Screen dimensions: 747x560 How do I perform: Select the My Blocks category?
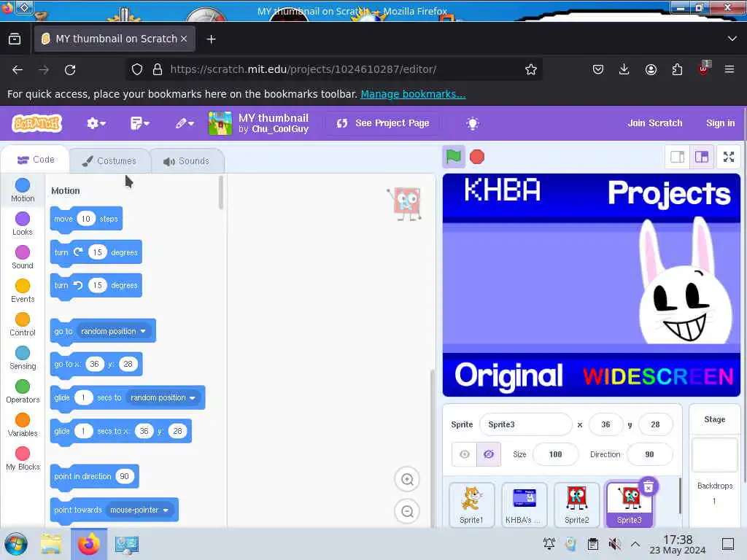23,459
